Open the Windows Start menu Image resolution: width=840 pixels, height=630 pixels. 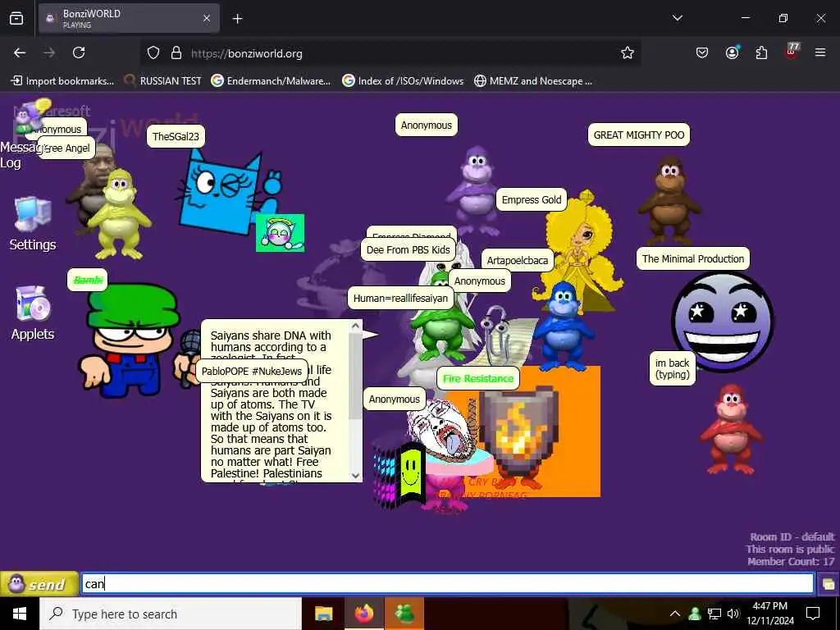tap(20, 614)
